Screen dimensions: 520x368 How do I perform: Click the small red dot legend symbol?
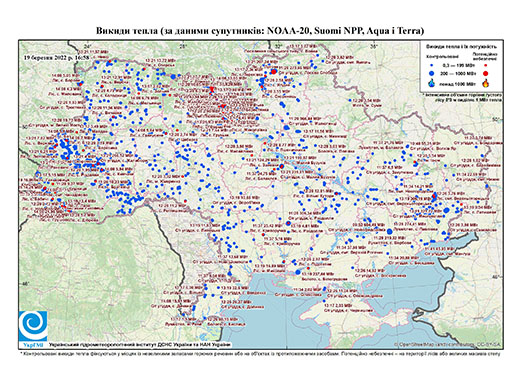(x=485, y=65)
